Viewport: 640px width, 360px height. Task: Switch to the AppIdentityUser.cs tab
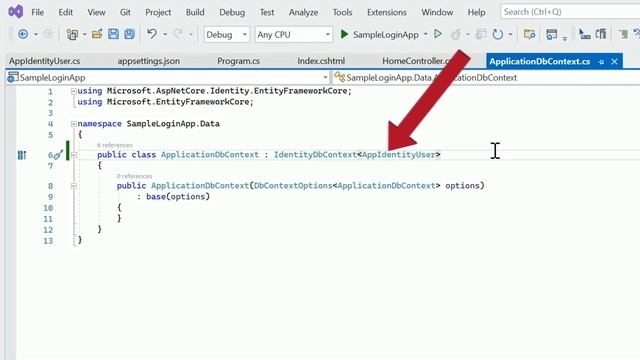point(44,61)
